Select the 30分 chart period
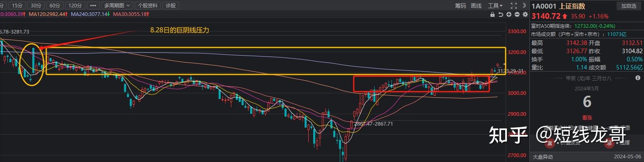644x162 pixels. tap(36, 5)
